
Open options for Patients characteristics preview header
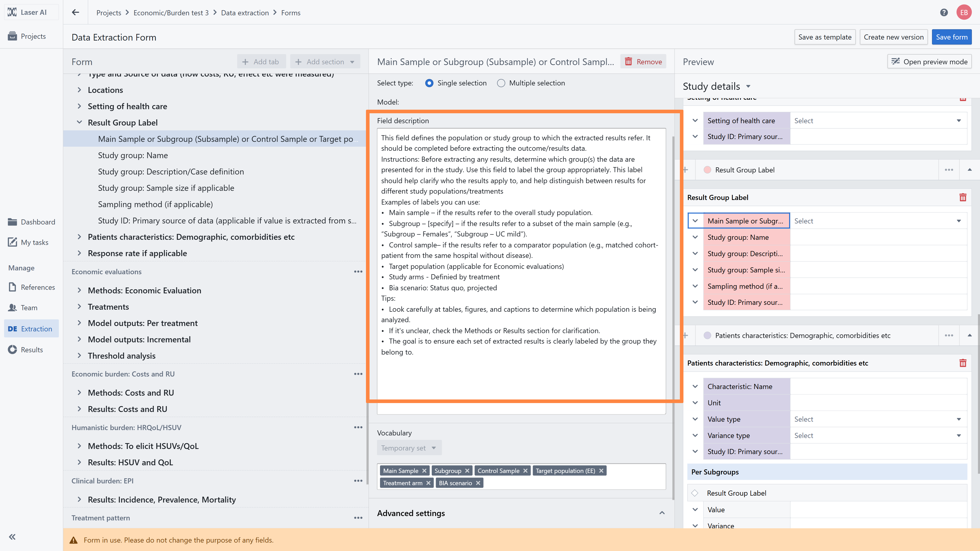point(949,335)
